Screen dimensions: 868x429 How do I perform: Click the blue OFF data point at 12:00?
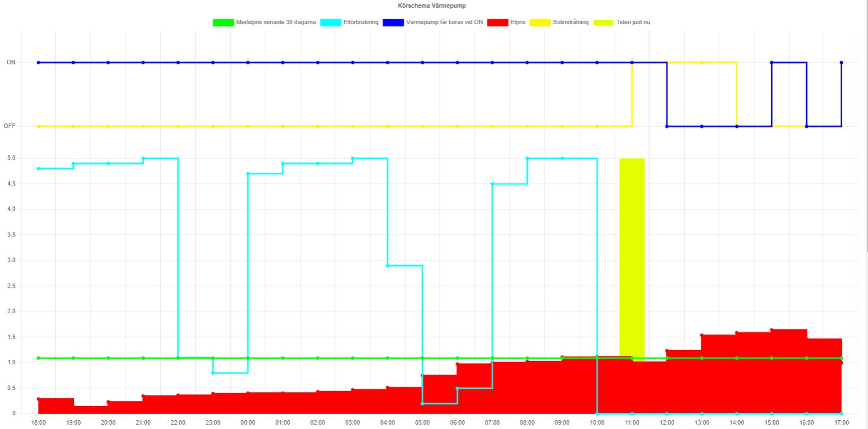(x=667, y=126)
